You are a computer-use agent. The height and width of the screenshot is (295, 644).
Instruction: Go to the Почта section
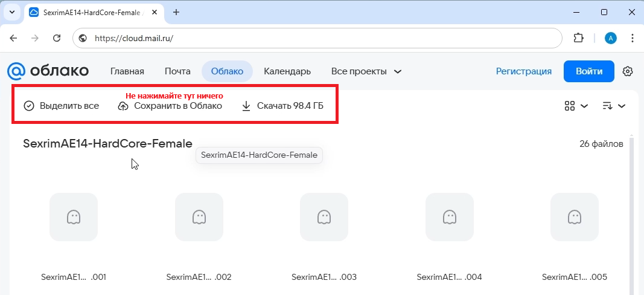177,71
